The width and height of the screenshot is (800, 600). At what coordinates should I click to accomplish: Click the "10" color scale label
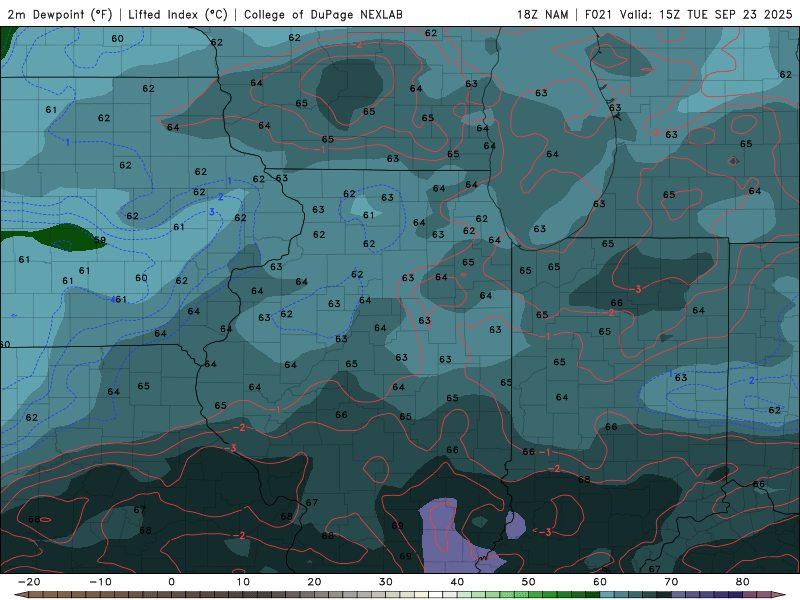tap(243, 582)
